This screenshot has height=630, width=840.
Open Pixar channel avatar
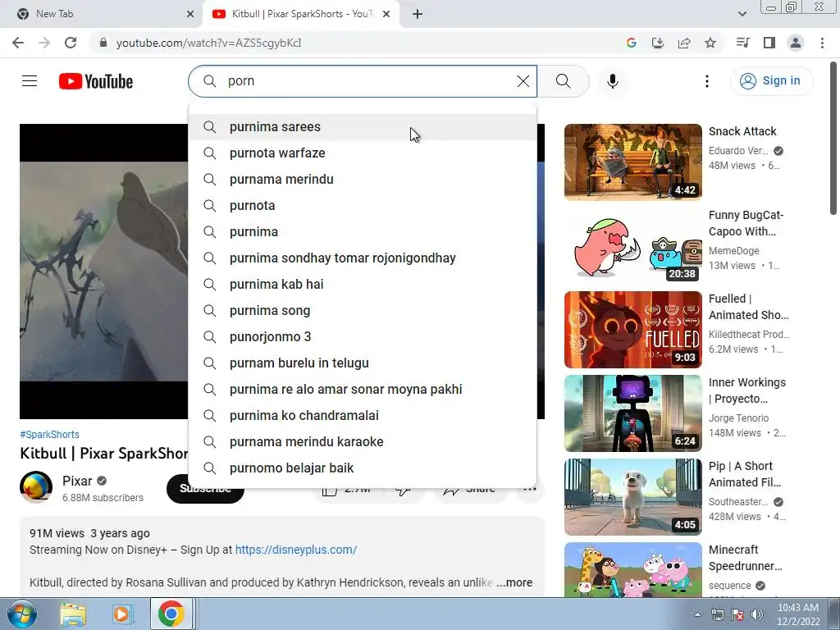coord(36,487)
